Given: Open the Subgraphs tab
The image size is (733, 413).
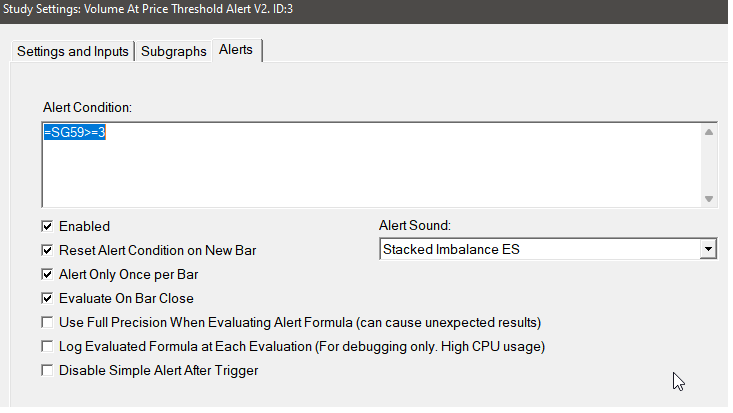Looking at the screenshot, I should (173, 51).
